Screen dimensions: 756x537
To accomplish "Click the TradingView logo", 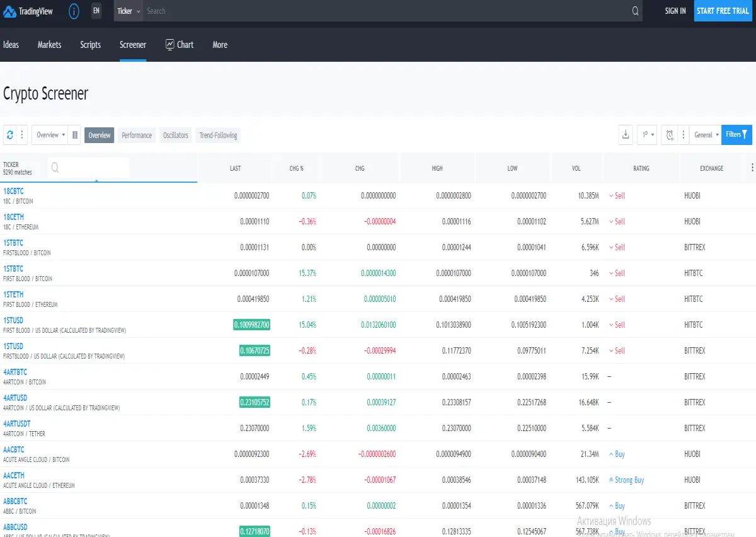I will click(28, 11).
